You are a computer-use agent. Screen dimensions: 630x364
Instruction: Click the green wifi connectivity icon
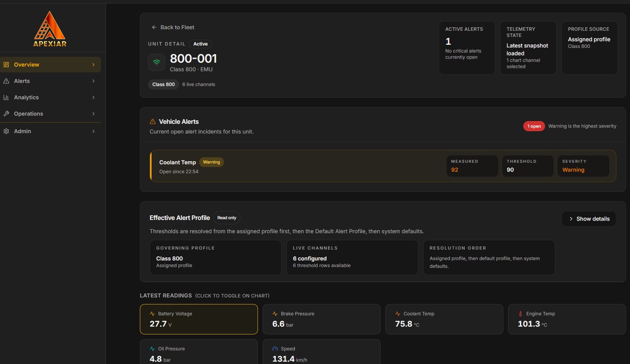click(157, 62)
